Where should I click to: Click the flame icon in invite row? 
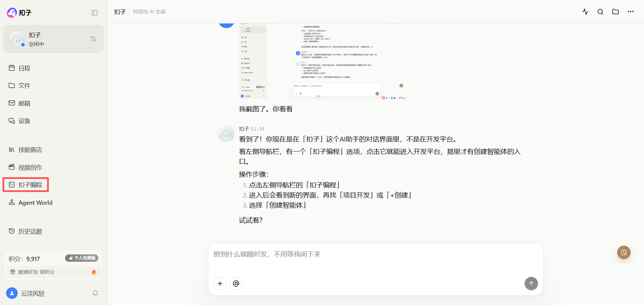[x=94, y=272]
